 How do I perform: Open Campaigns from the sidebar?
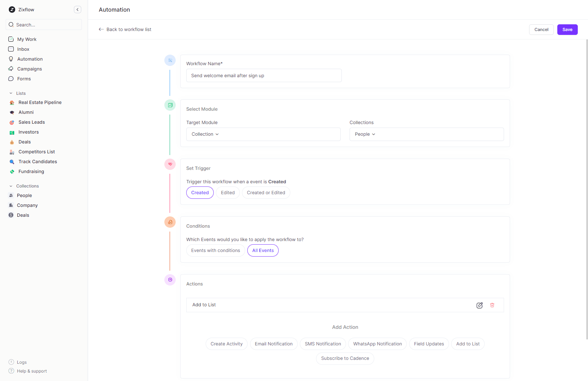click(x=29, y=69)
